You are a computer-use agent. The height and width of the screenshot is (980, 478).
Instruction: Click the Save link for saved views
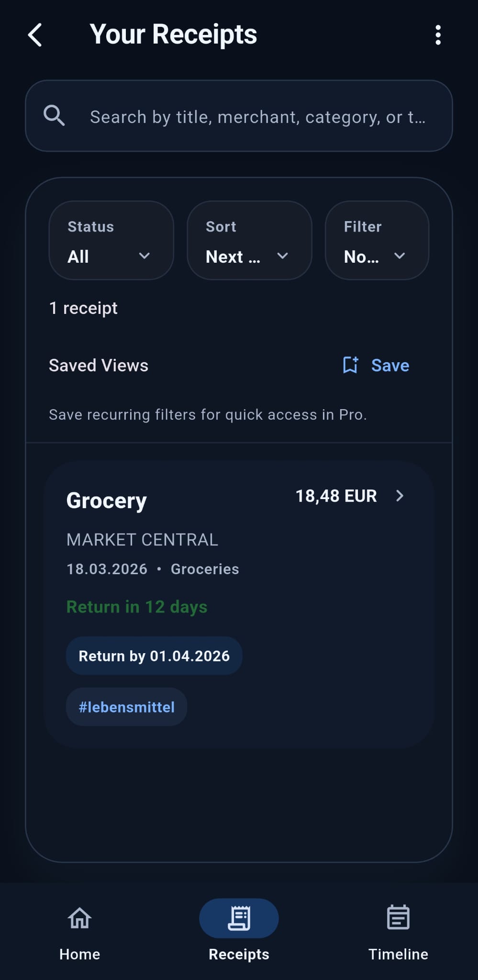(390, 366)
